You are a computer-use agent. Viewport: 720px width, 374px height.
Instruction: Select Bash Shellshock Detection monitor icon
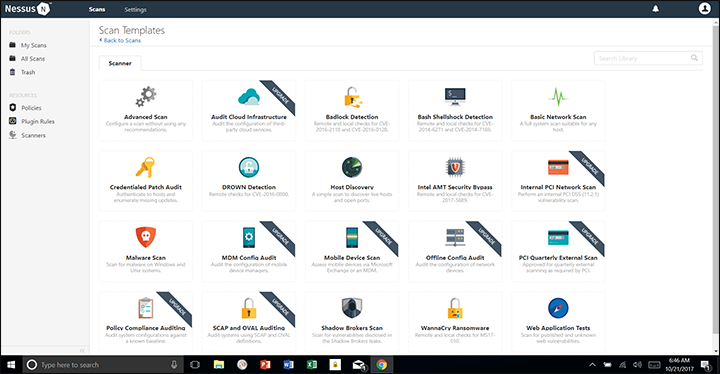455,96
